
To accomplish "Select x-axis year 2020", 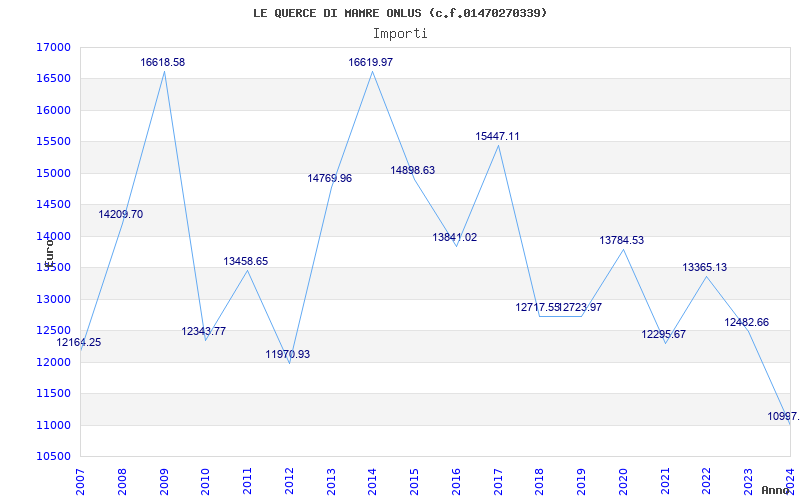I will point(623,482).
